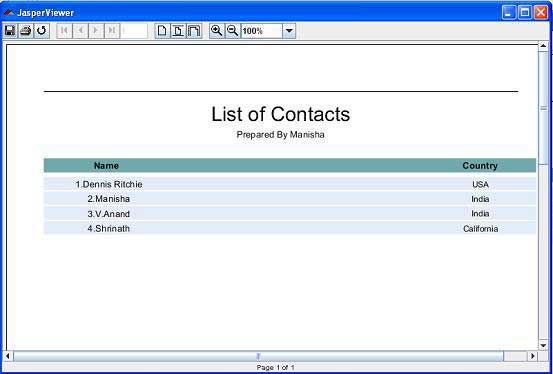553x374 pixels.
Task: Click the vertical scrollbar up arrow
Action: tap(543, 46)
